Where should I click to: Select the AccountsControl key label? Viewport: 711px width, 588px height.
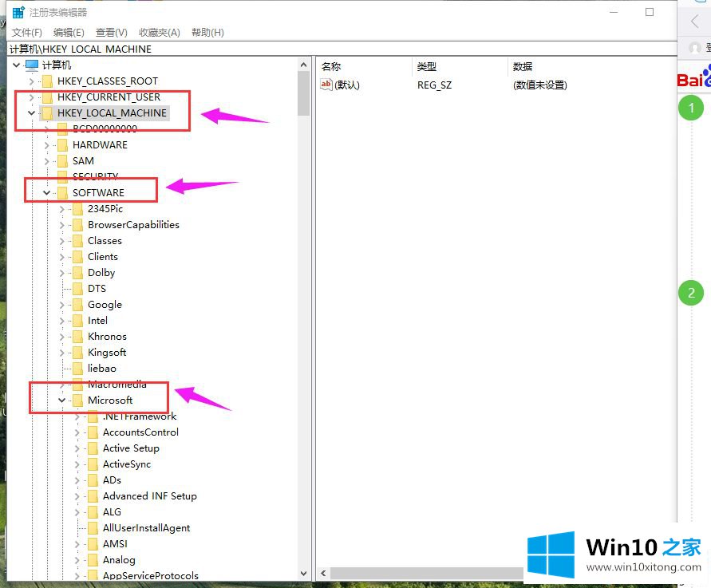click(140, 432)
